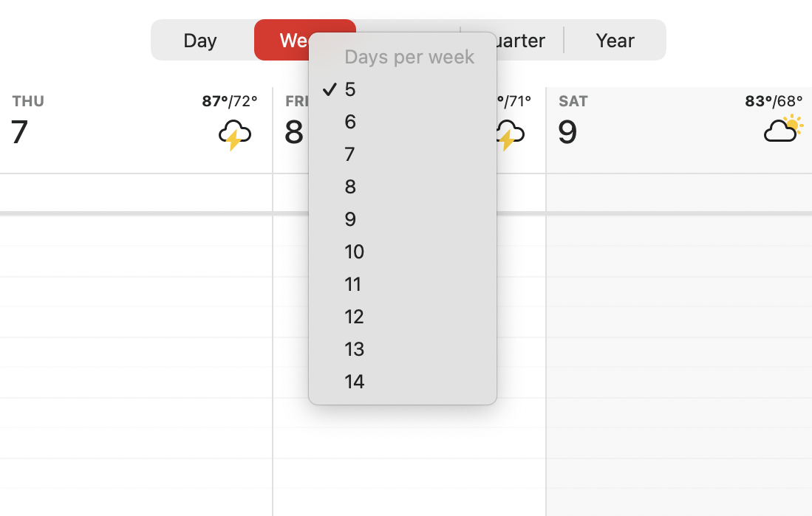Choose 7 days per week
812x516 pixels.
click(403, 154)
